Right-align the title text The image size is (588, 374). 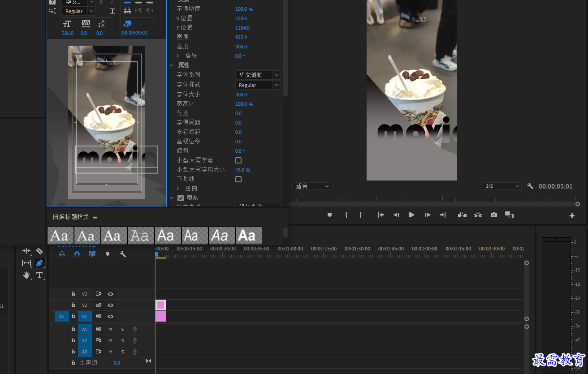pos(150,2)
